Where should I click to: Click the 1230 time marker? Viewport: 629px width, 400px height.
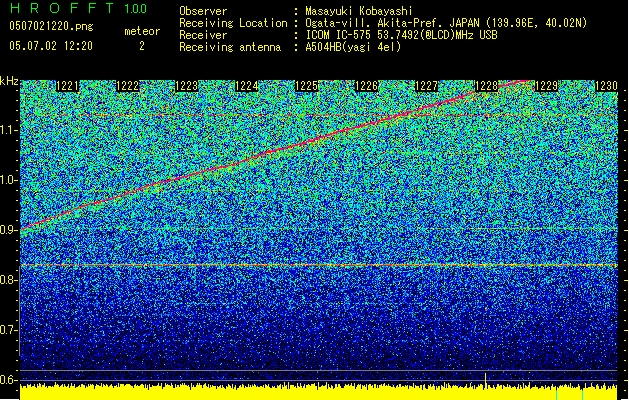coord(606,86)
